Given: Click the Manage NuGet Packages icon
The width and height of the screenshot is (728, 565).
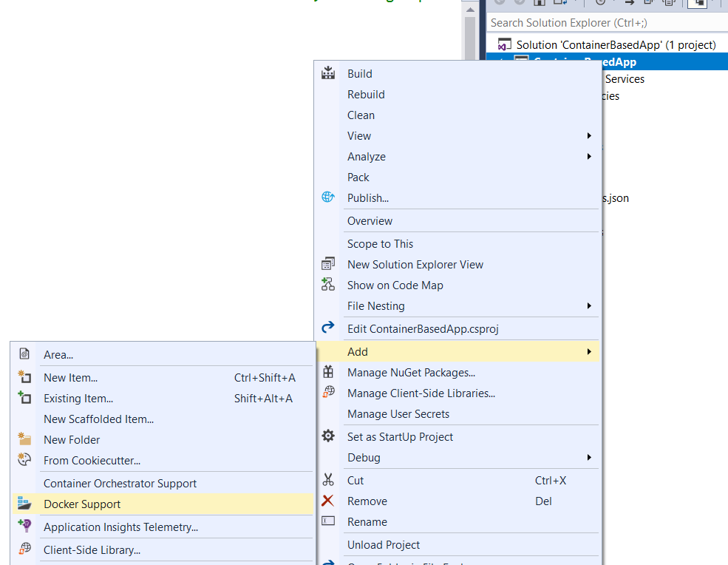Looking at the screenshot, I should [x=328, y=372].
